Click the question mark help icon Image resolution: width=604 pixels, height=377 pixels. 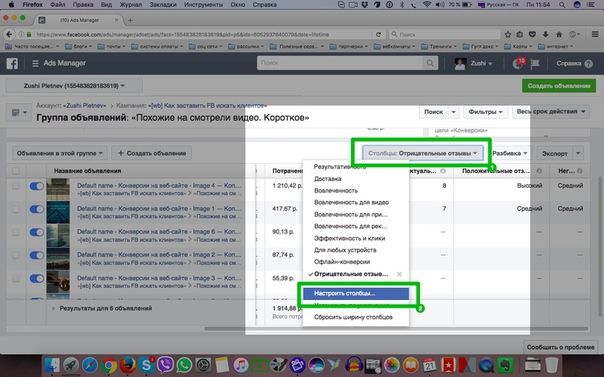(x=589, y=64)
